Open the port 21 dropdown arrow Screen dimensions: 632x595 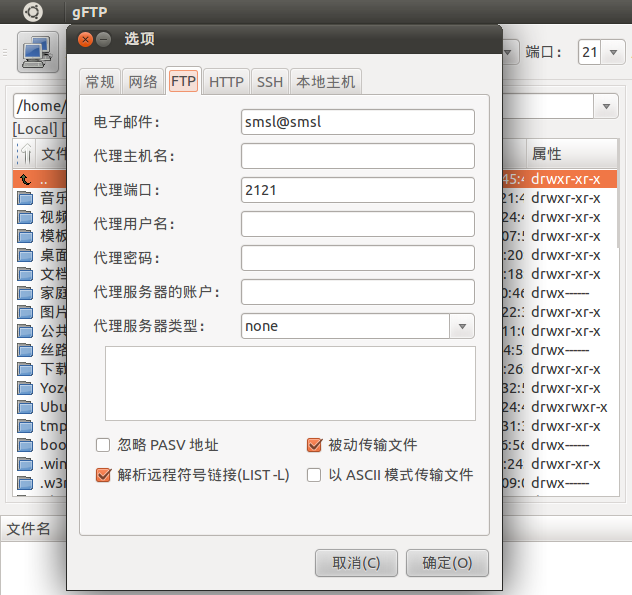pos(613,52)
